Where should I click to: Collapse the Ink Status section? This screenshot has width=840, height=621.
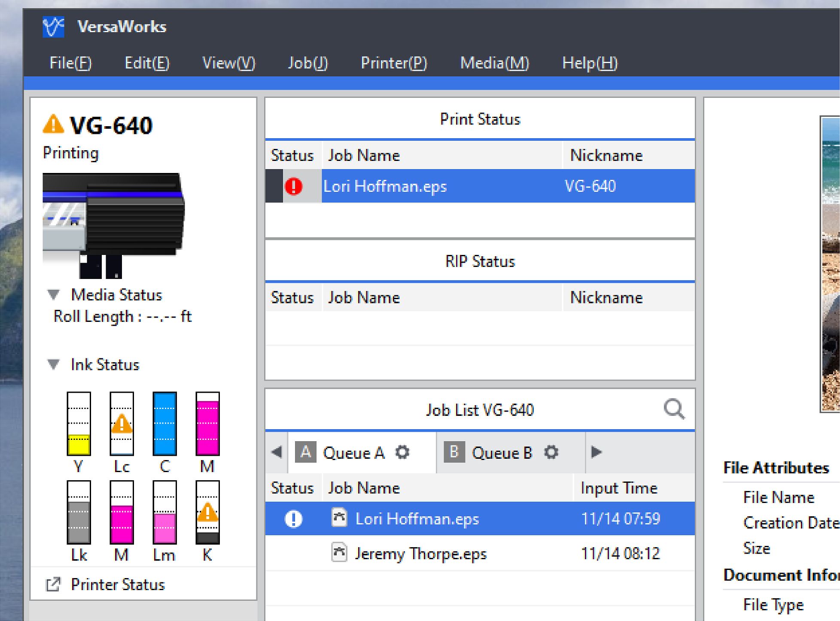point(53,365)
